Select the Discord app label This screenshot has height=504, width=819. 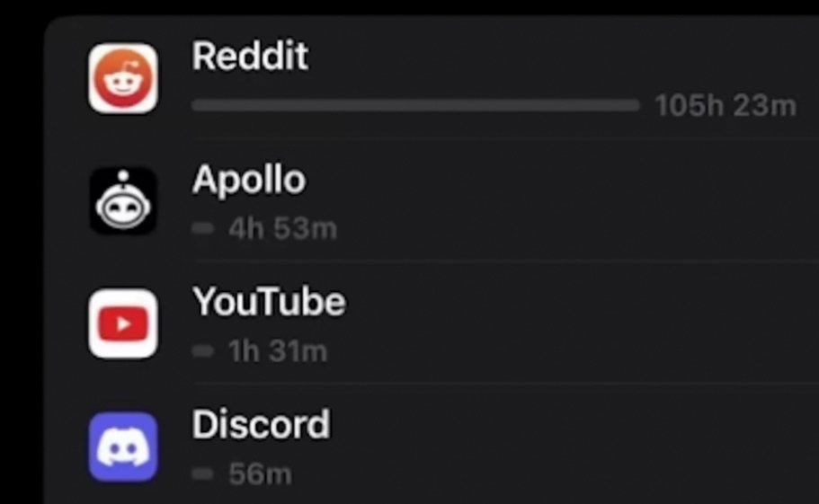click(261, 424)
